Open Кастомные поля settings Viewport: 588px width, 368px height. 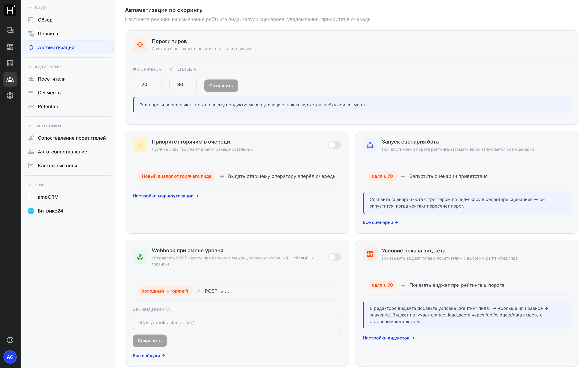(68, 165)
